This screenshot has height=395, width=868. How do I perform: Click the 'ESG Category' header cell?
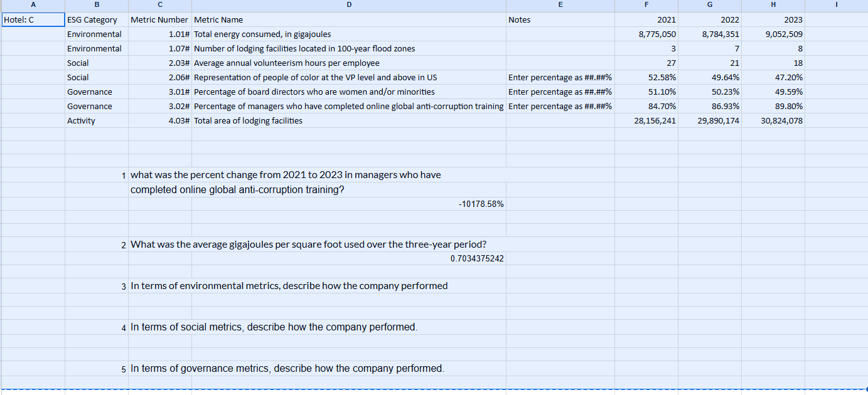coord(96,19)
